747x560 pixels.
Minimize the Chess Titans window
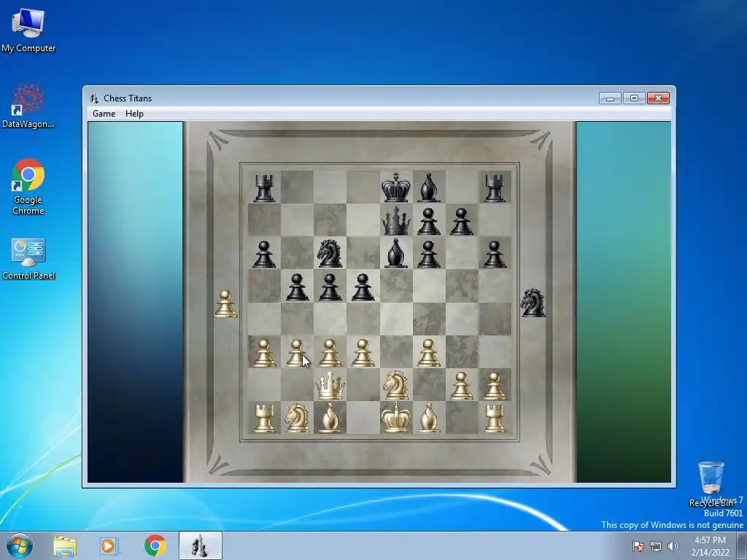611,98
